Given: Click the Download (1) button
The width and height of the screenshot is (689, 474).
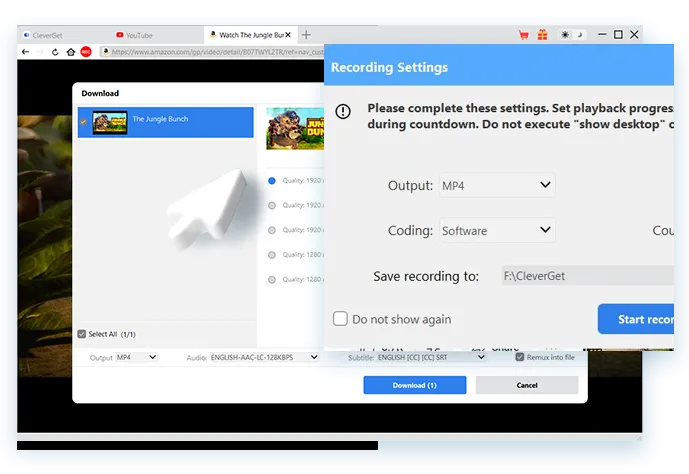Looking at the screenshot, I should click(414, 385).
